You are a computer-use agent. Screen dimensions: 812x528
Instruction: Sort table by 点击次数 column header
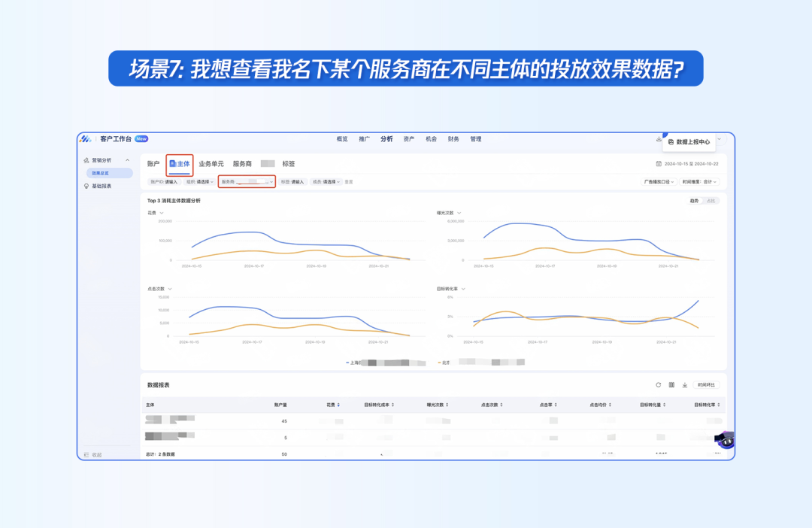(492, 405)
